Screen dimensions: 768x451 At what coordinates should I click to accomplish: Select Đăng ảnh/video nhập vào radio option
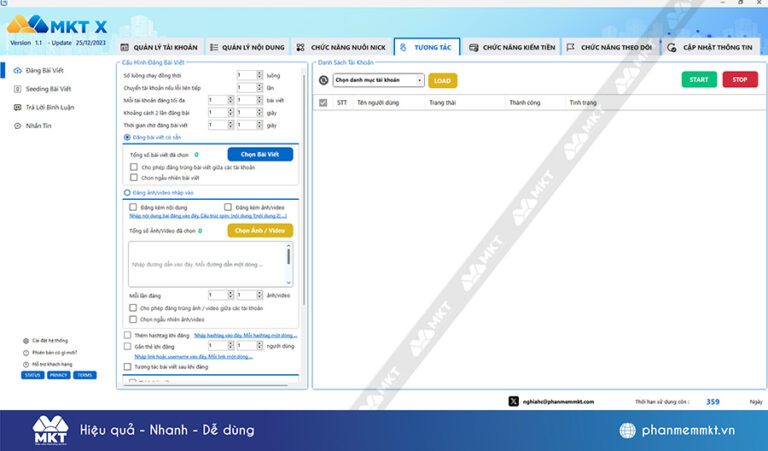click(127, 193)
